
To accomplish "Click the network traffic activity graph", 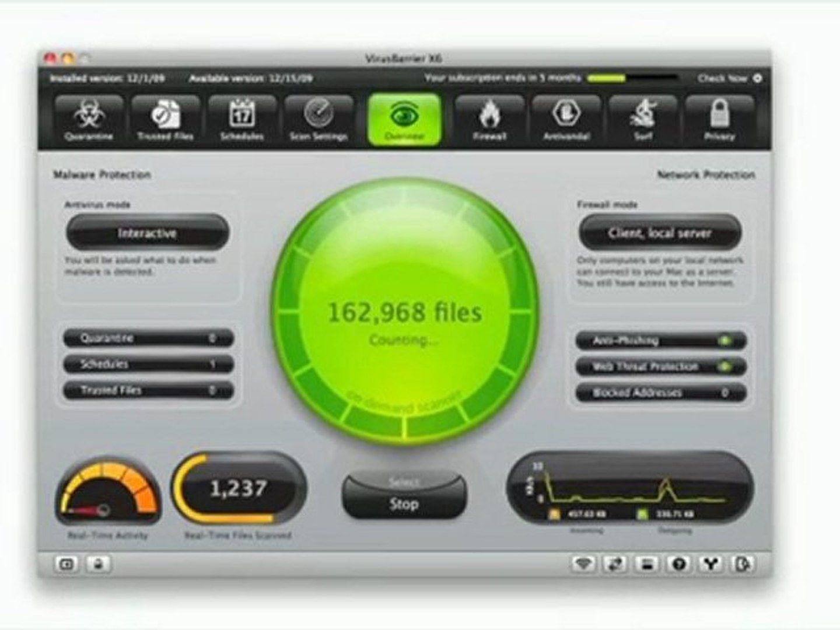I will (x=630, y=489).
